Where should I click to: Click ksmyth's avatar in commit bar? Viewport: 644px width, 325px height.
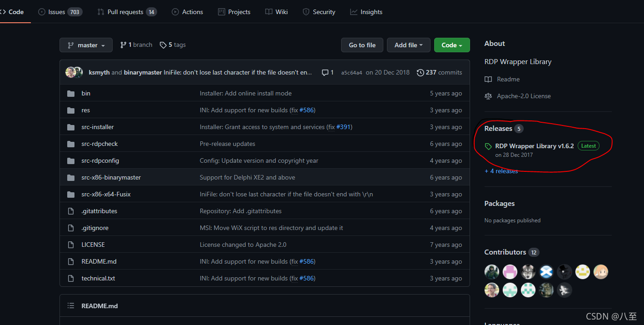tap(70, 72)
